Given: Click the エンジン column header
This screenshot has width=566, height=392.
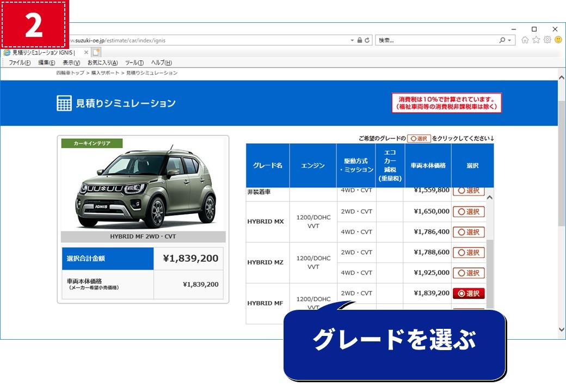Looking at the screenshot, I should pyautogui.click(x=313, y=166).
